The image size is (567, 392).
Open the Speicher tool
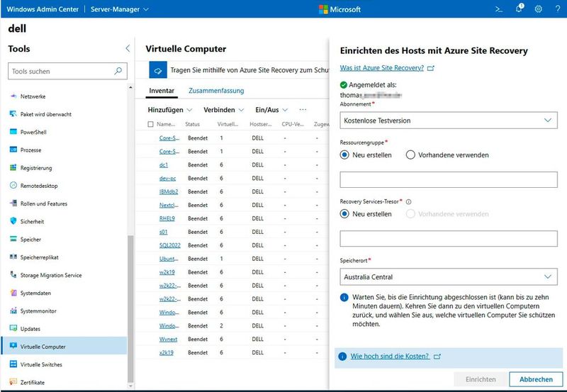30,240
